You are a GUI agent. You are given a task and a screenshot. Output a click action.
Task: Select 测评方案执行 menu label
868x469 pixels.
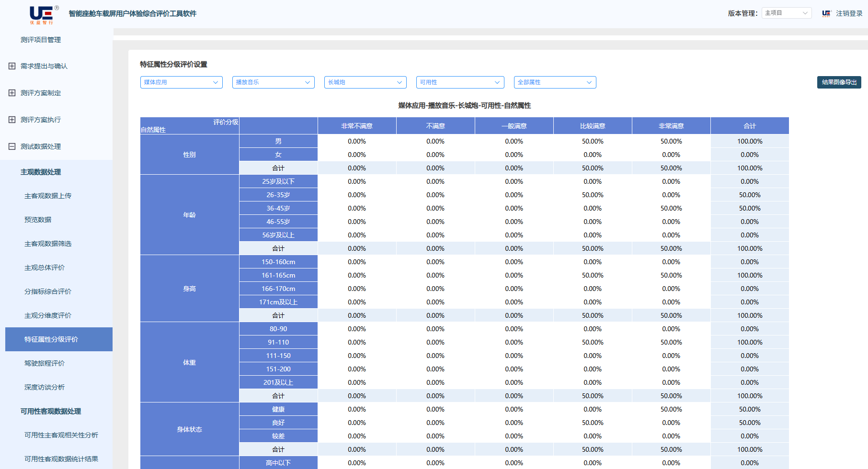pyautogui.click(x=41, y=120)
